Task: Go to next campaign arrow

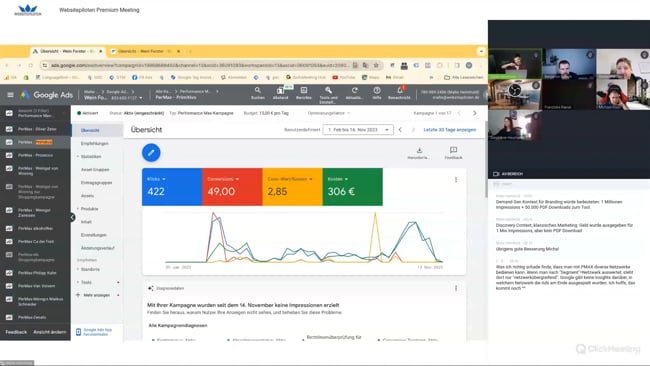Action: (475, 113)
